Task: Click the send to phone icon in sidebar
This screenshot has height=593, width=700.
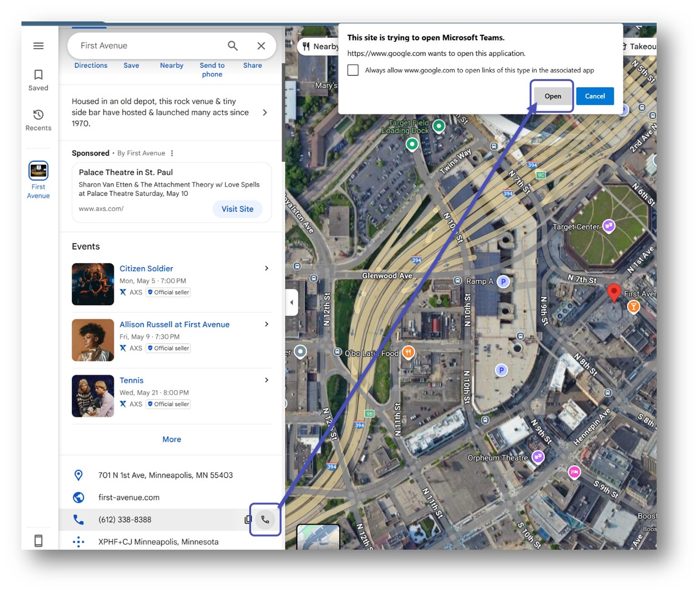Action: pos(38,541)
